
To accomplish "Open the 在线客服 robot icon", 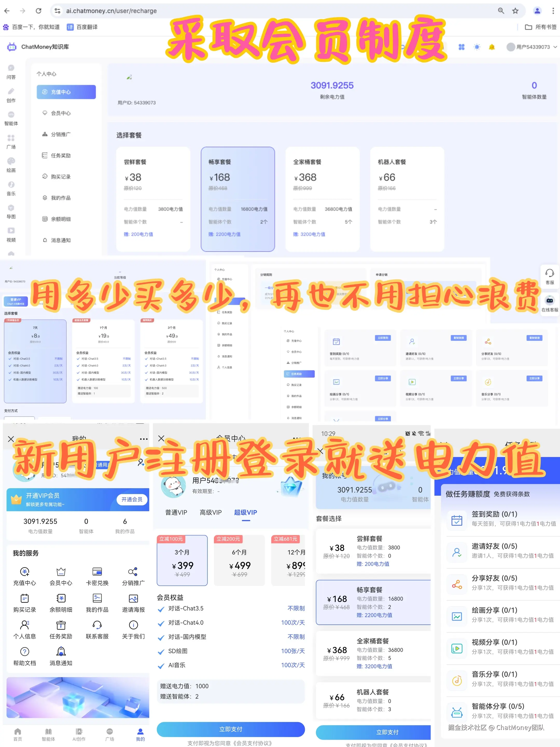I will tap(550, 300).
